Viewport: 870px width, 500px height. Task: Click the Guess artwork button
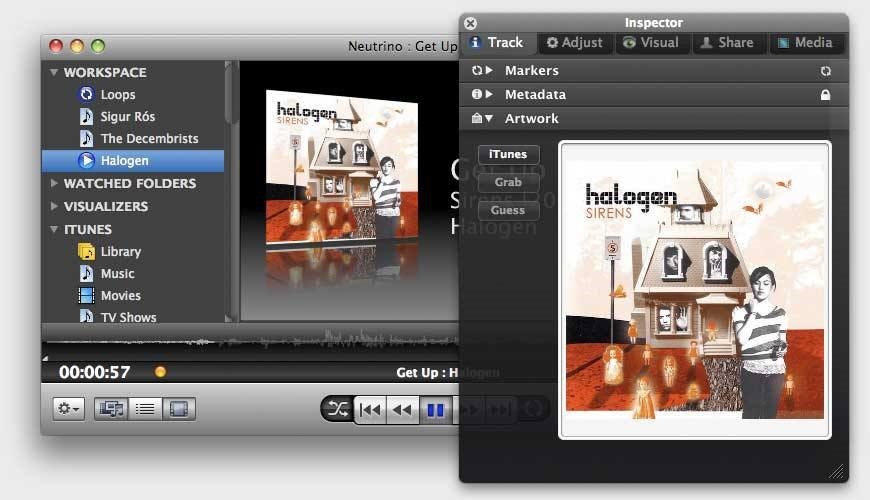[508, 210]
